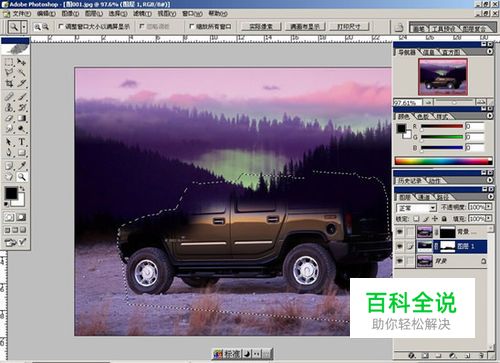
Task: Click zoom-in magnifier in options bar
Action: tap(37, 27)
